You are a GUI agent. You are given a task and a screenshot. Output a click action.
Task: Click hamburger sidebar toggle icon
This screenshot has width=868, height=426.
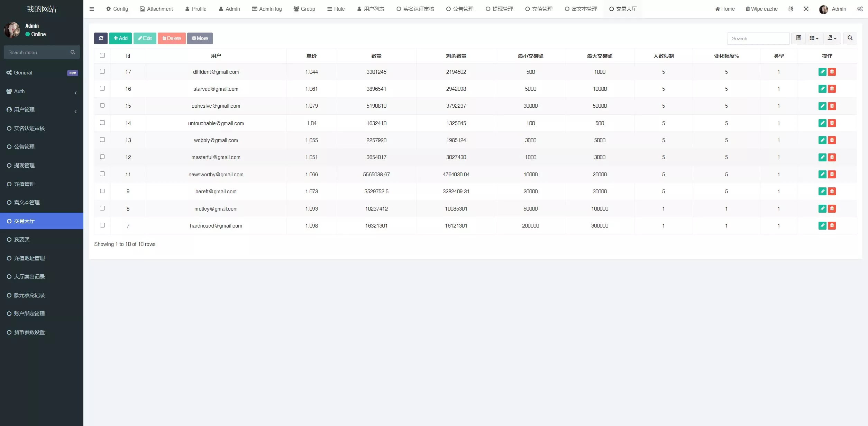click(x=92, y=9)
